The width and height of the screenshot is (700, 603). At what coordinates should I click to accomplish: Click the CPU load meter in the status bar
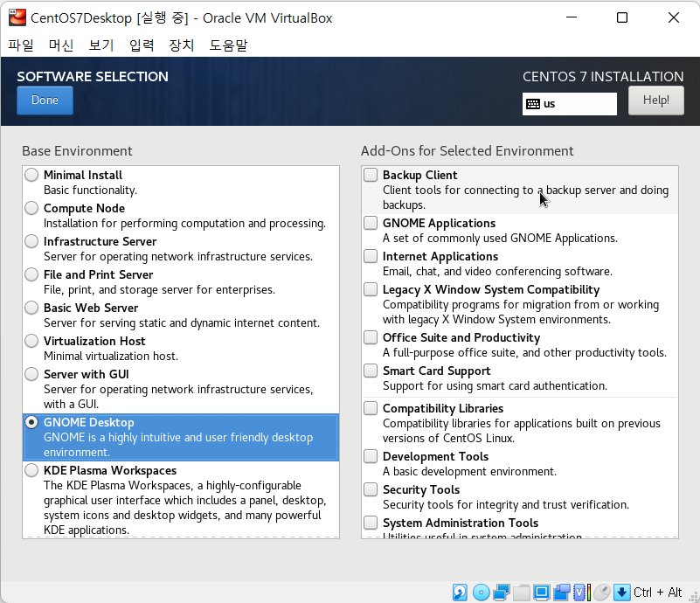point(589,593)
